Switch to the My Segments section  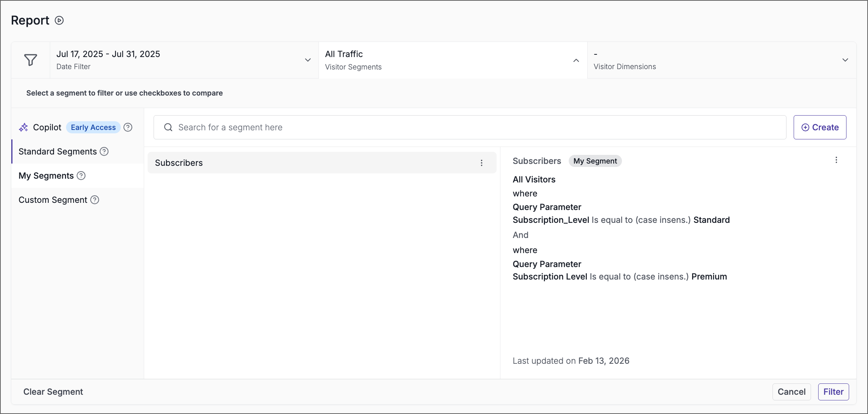(46, 176)
